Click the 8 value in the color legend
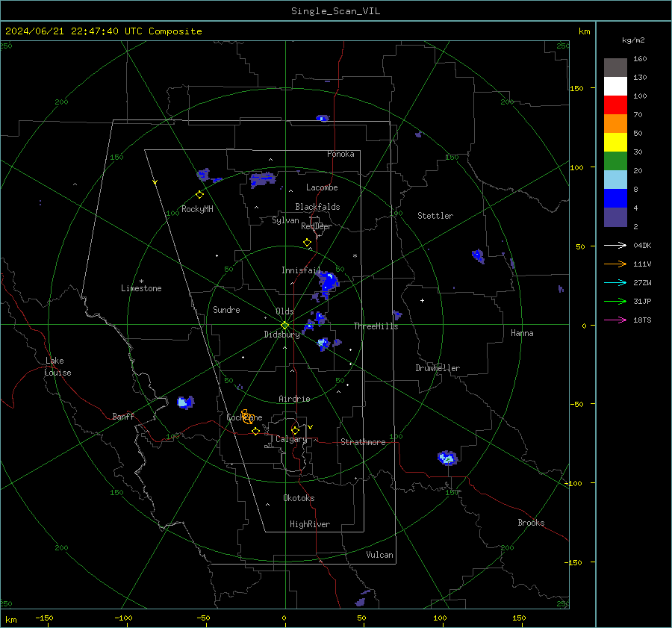672x628 pixels. [635, 189]
